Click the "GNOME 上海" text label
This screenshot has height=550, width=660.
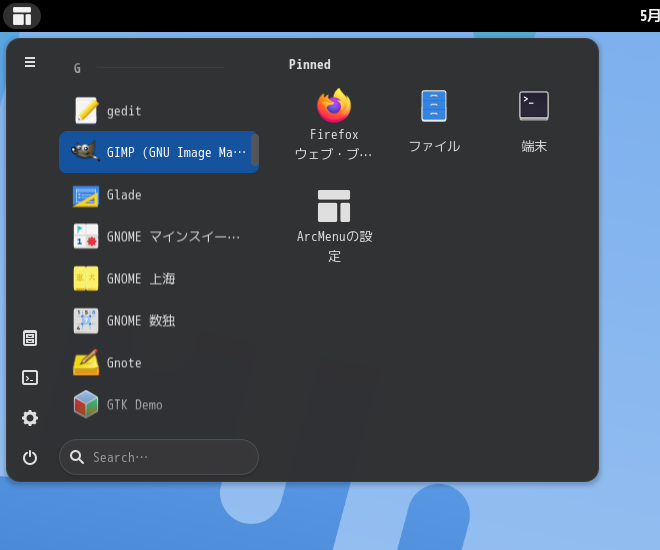point(141,279)
